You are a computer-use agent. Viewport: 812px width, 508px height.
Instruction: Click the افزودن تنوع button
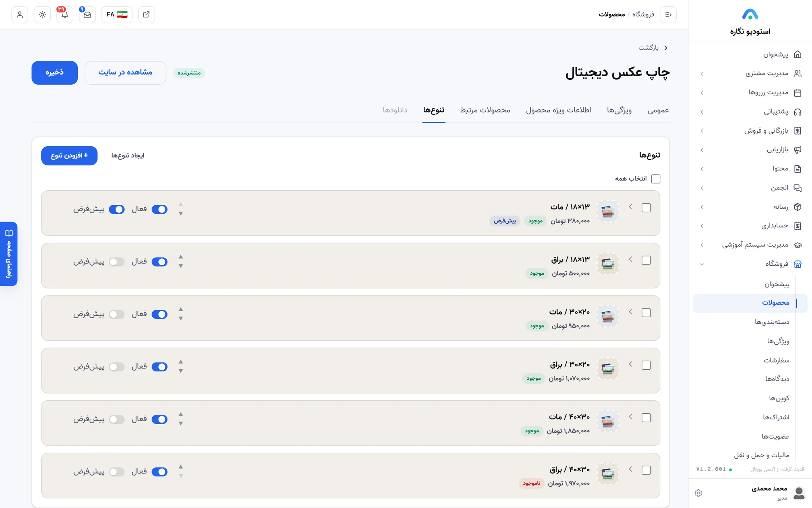69,156
